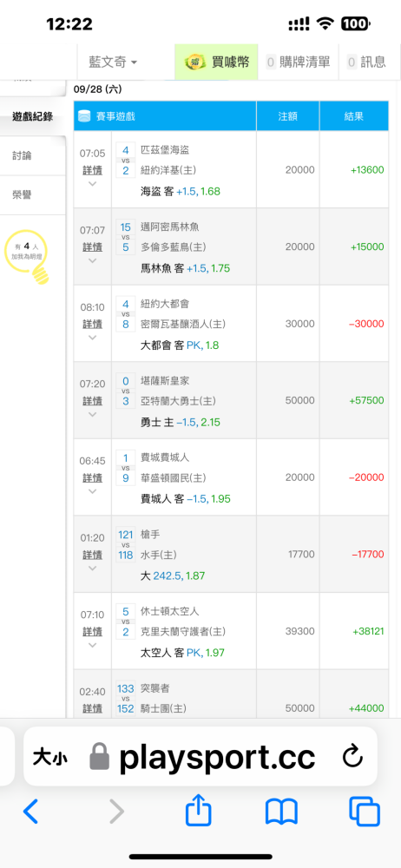Expand 詳情 for the 07:05 海盜 game
The image size is (401, 868).
[93, 170]
